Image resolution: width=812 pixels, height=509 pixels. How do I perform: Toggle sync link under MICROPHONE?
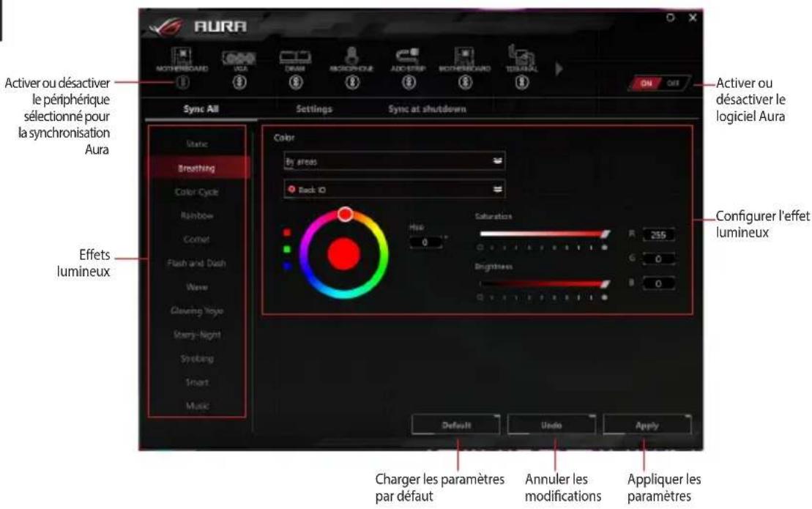352,82
